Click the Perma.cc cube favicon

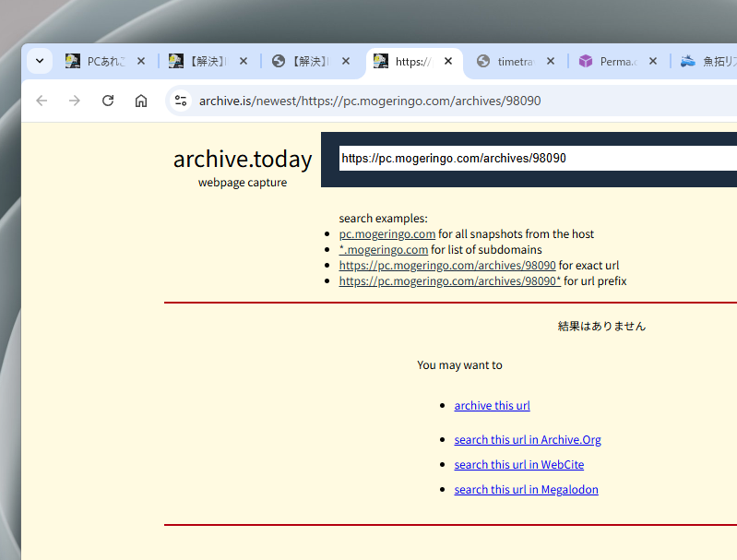click(586, 61)
